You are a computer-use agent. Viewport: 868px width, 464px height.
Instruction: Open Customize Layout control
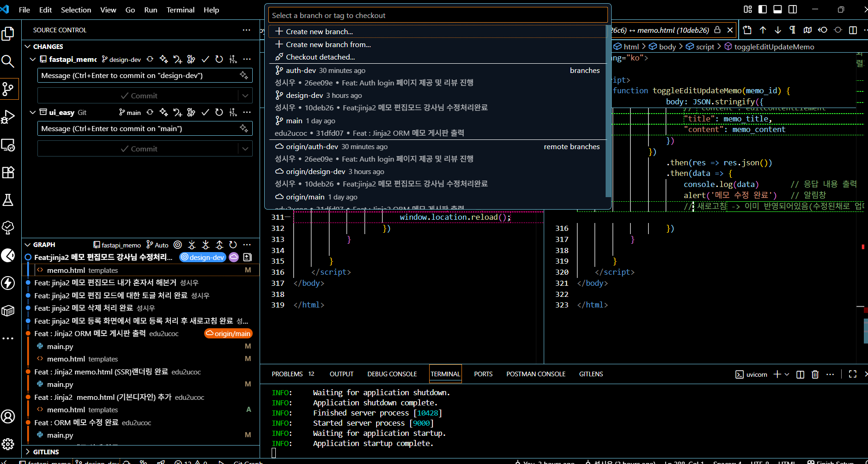click(748, 9)
